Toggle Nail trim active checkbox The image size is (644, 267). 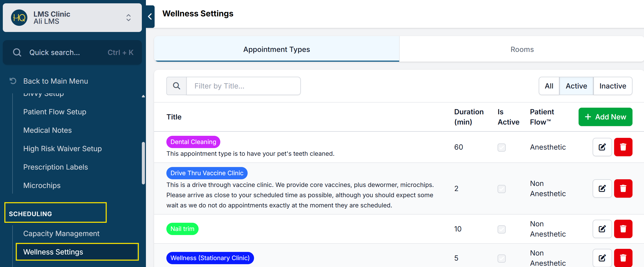[x=501, y=229]
